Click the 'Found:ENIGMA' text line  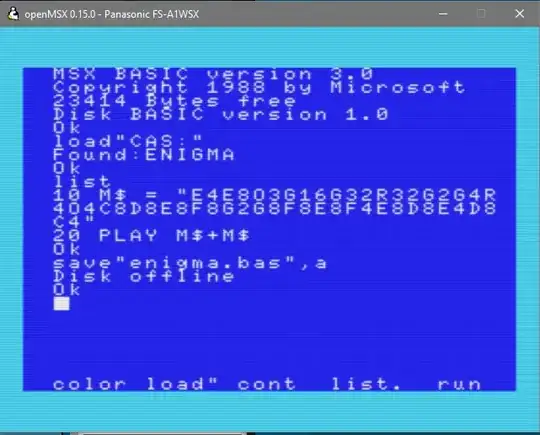click(144, 155)
